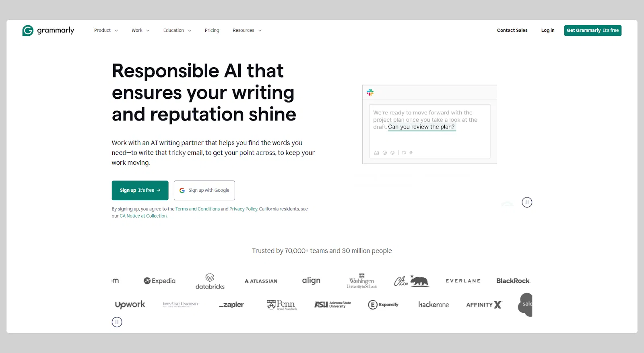
Task: Open the Resources dropdown menu
Action: (x=247, y=30)
